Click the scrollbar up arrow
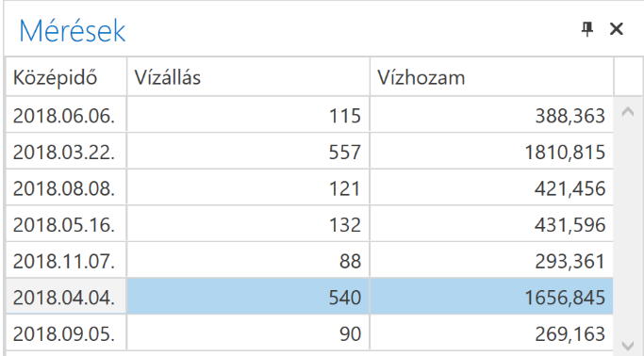Screen dimensions: 644x356 628,112
